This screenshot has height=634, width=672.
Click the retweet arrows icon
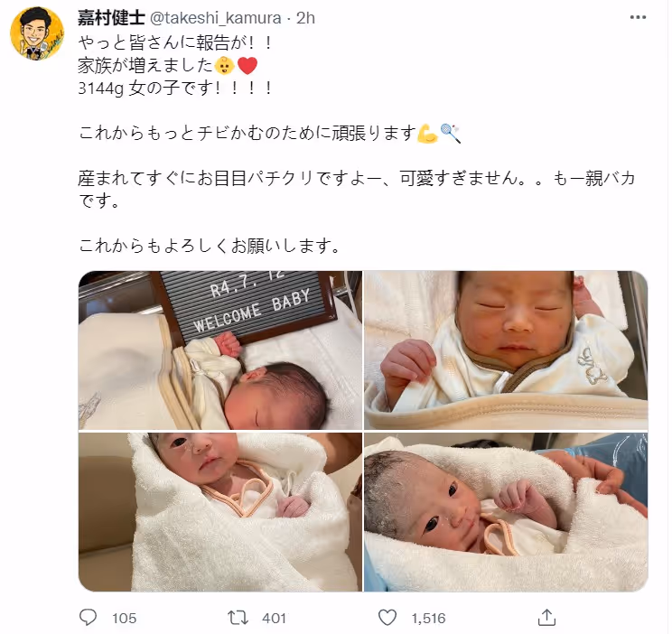(238, 618)
